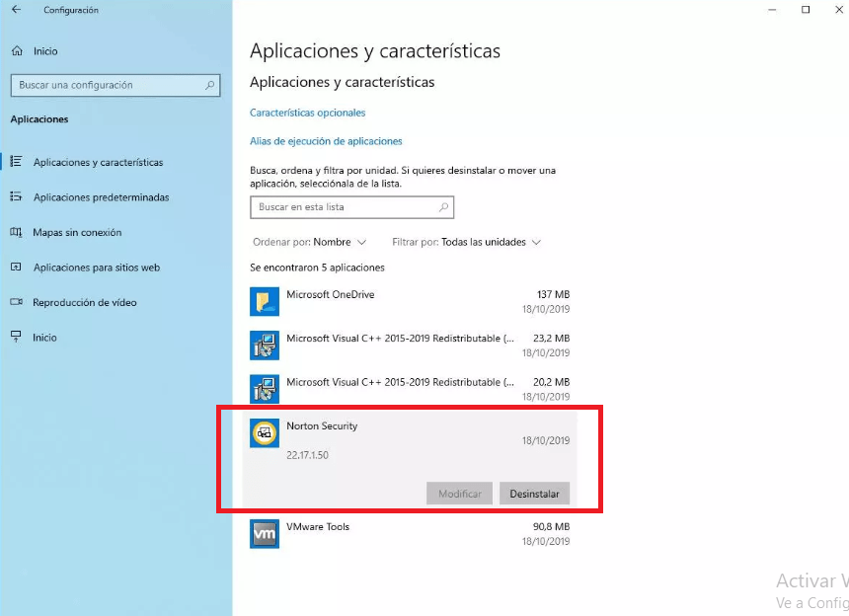
Task: Go to Aplicaciones para sitios web
Action: tap(97, 268)
